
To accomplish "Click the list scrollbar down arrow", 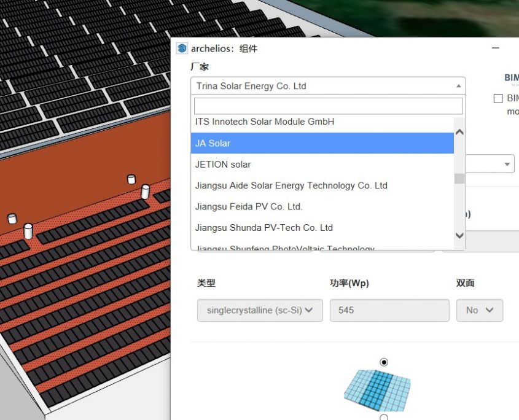I will 459,236.
